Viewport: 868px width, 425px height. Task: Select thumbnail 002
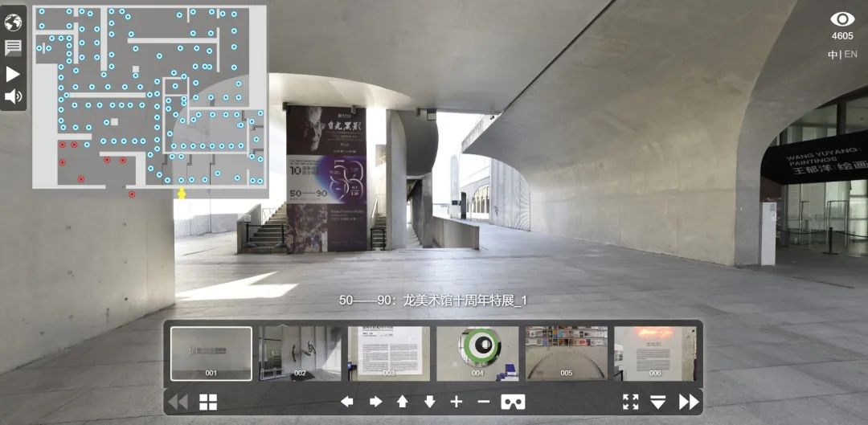pos(300,353)
